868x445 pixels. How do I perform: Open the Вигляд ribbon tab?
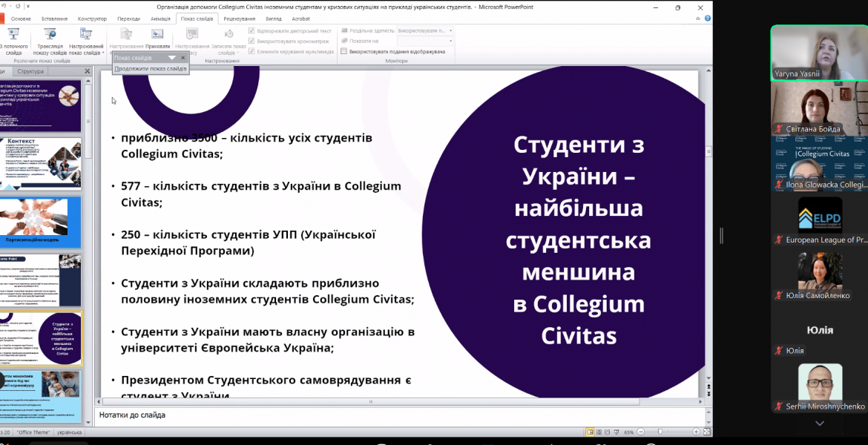point(274,19)
